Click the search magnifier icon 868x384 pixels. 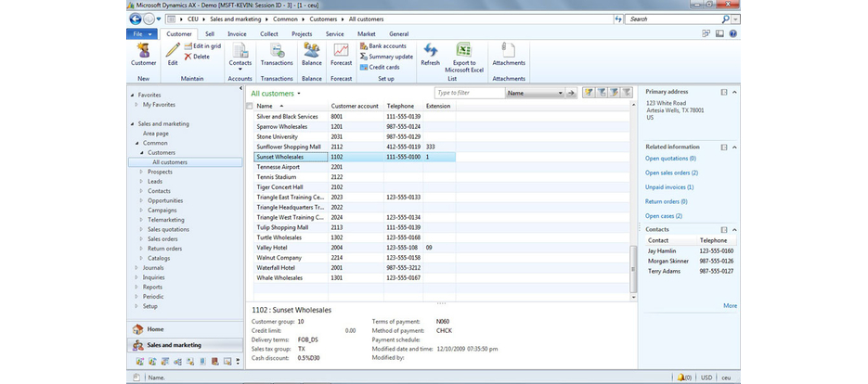click(726, 19)
